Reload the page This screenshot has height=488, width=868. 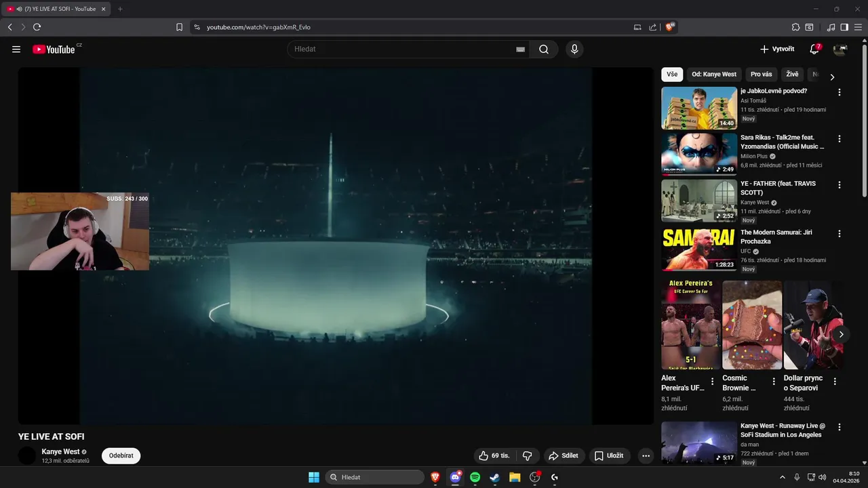[37, 27]
